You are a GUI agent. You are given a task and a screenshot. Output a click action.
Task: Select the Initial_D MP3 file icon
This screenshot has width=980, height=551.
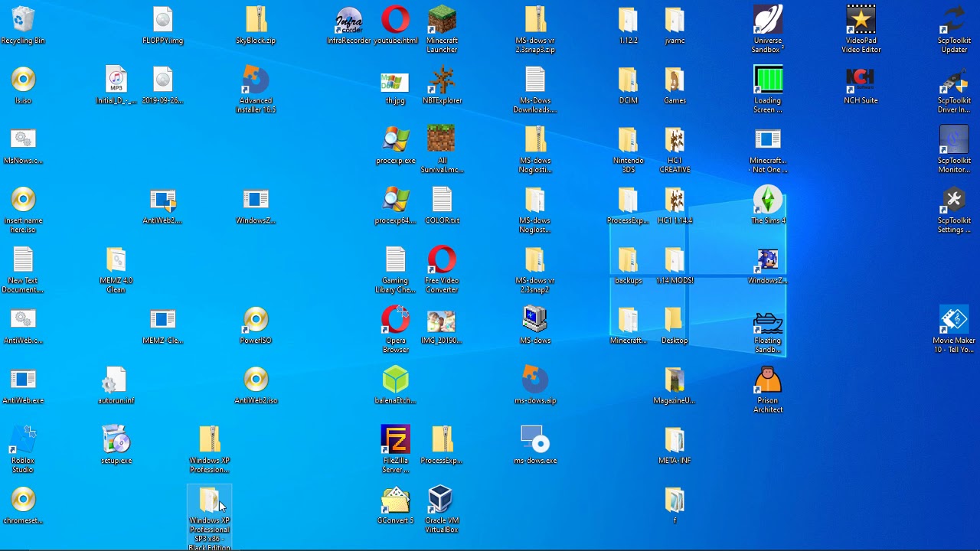click(116, 80)
